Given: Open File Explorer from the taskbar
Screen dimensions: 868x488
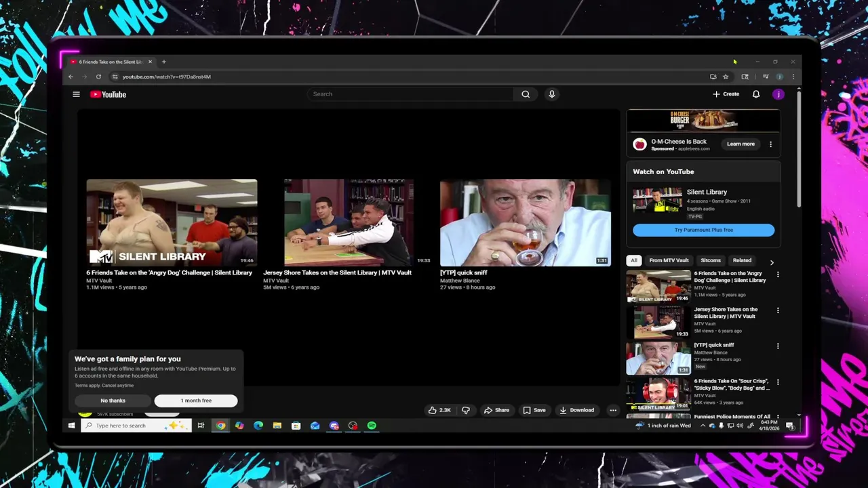Looking at the screenshot, I should point(277,426).
